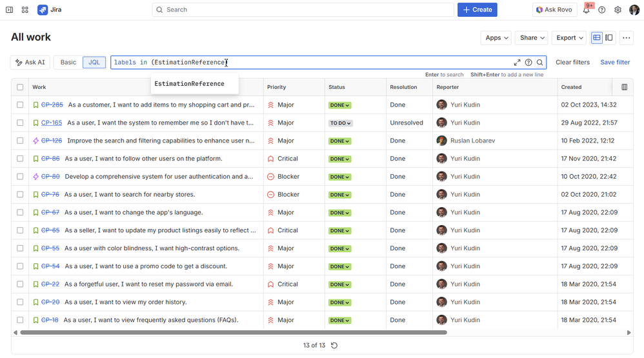Viewport: 644px width, 358px height.
Task: Open notifications bell icon
Action: tap(586, 10)
